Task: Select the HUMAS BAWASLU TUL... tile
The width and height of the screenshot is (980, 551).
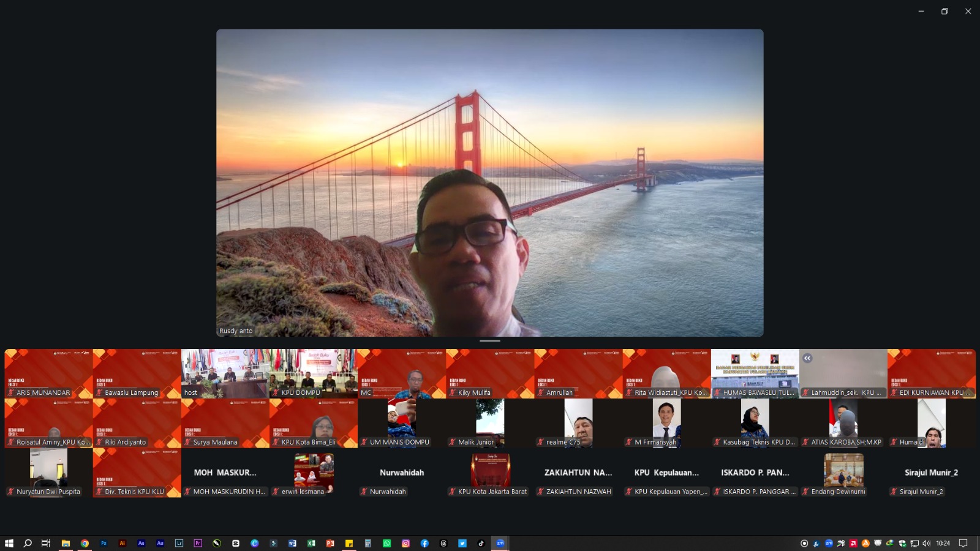Action: [x=755, y=373]
